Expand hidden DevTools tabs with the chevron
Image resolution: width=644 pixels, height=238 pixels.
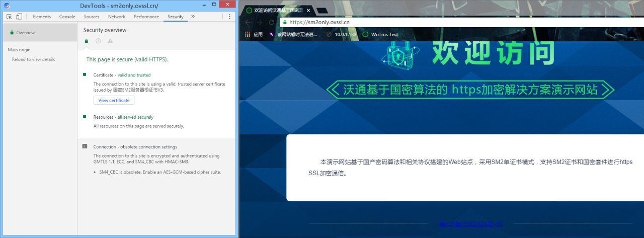point(193,17)
